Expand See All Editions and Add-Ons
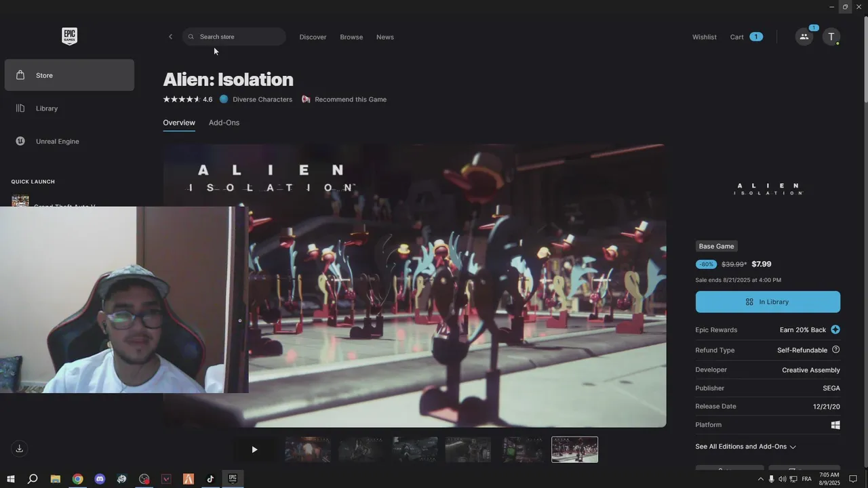This screenshot has width=868, height=488. [x=745, y=447]
